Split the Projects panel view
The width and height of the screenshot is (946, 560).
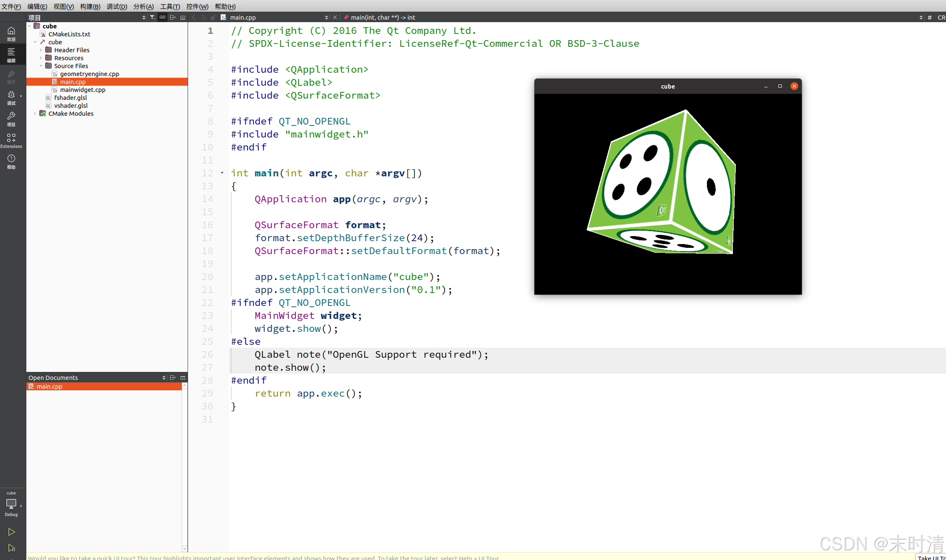(x=173, y=17)
